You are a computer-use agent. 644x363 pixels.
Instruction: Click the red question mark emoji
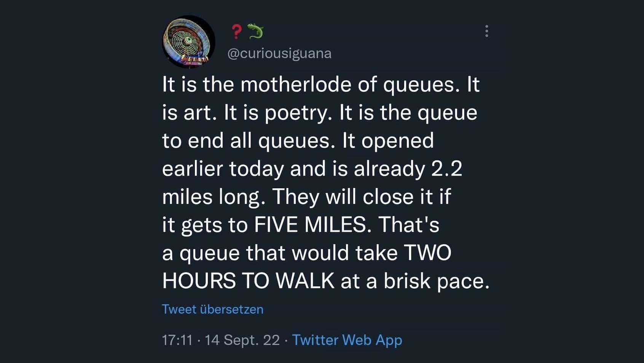(236, 32)
